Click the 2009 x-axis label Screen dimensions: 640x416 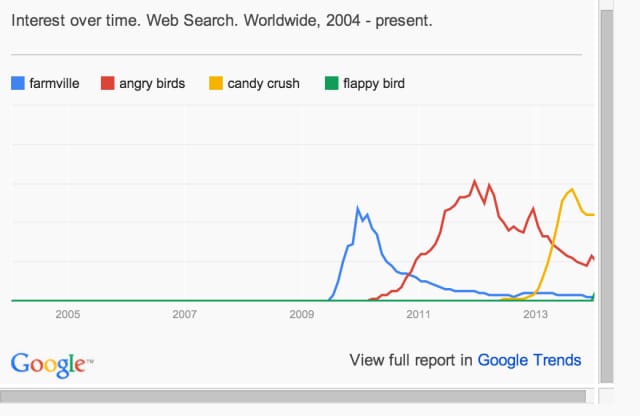301,315
